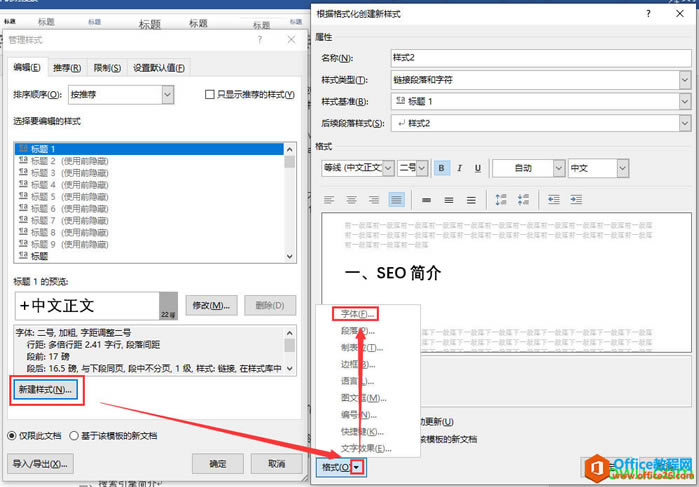Switch to 推荐 tab
This screenshot has width=699, height=487.
pos(67,68)
